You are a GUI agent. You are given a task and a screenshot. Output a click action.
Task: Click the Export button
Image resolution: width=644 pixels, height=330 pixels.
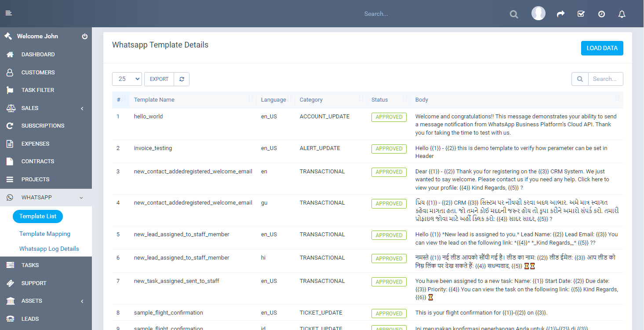[159, 79]
